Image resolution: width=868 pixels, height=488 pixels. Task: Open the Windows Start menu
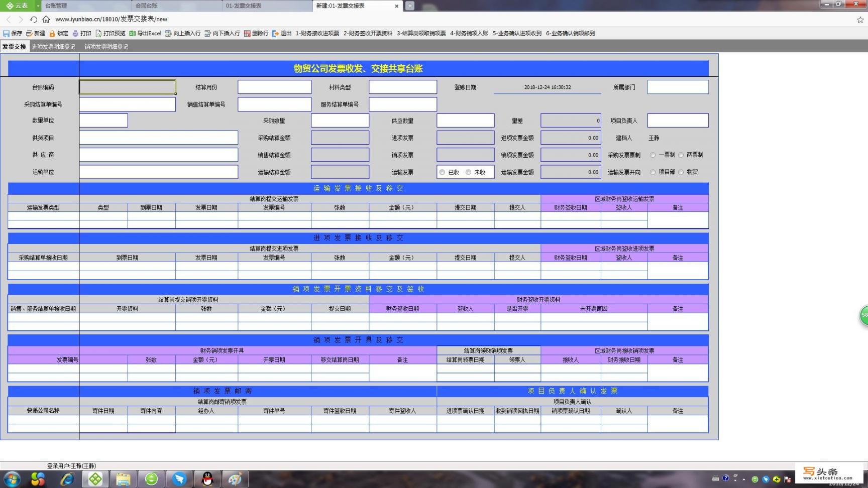[11, 479]
